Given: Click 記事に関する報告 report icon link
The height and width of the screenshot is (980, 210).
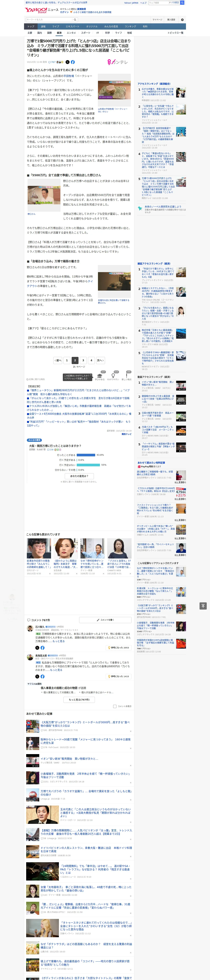Looking at the screenshot, I should (x=36, y=379).
